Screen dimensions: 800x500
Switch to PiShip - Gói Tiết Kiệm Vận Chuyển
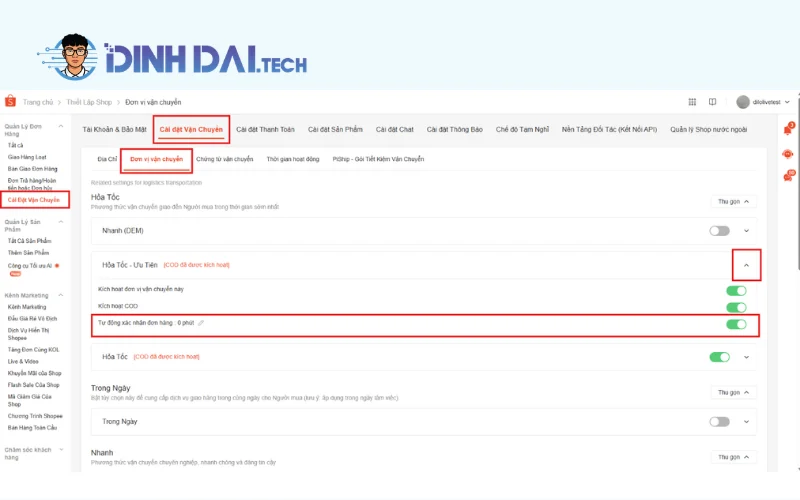379,159
